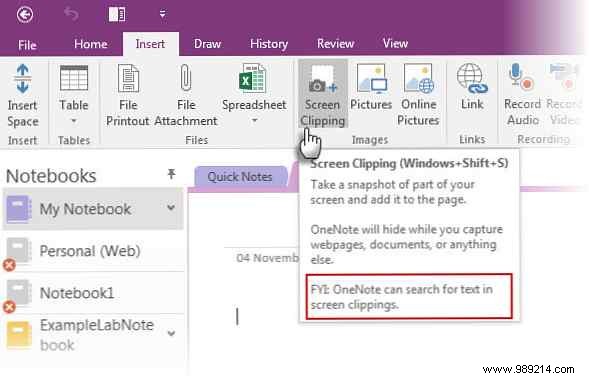
Task: Open the History ribbon tab
Action: point(269,44)
